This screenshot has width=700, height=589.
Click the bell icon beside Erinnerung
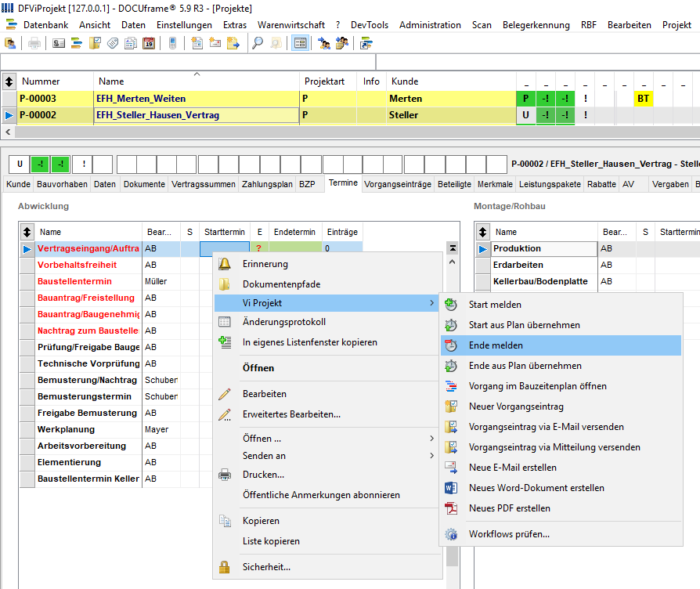point(225,264)
